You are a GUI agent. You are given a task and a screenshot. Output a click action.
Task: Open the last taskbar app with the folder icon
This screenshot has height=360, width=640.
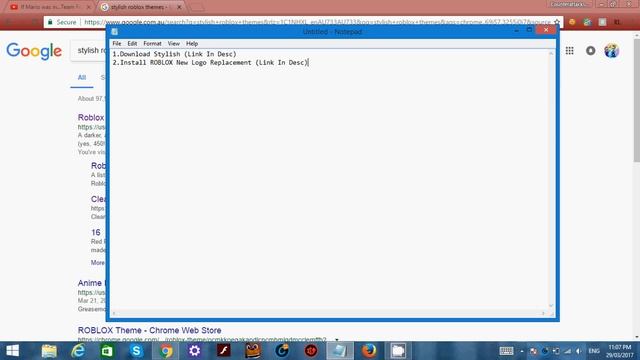coord(398,351)
